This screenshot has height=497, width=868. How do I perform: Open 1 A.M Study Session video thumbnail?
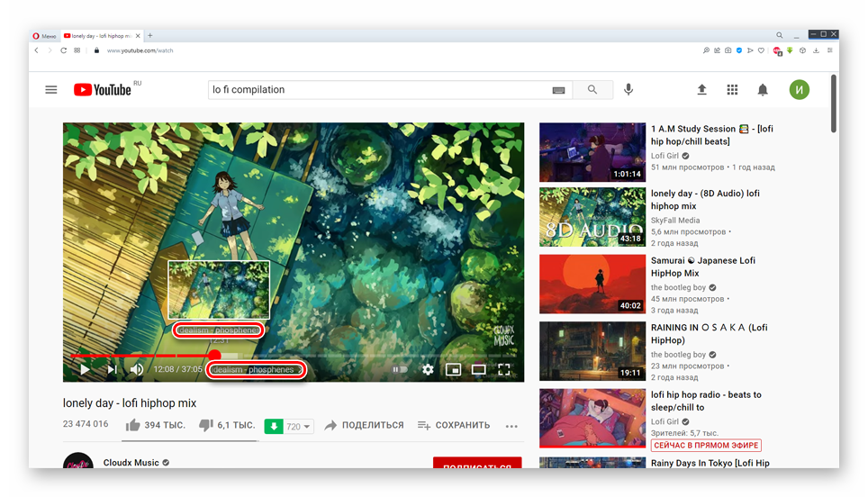592,152
